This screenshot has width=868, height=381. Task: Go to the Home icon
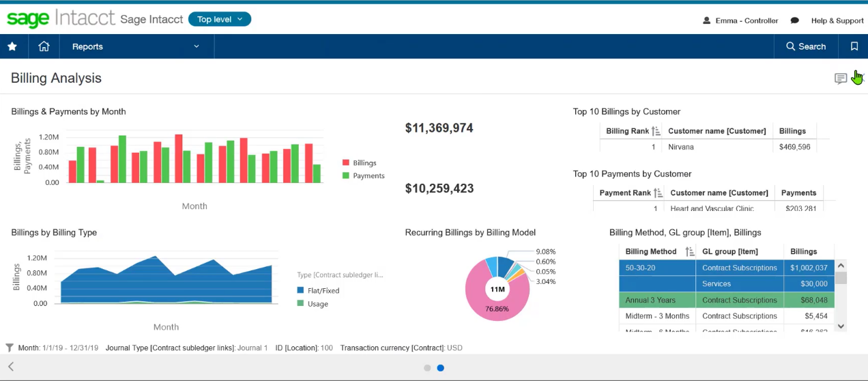44,46
